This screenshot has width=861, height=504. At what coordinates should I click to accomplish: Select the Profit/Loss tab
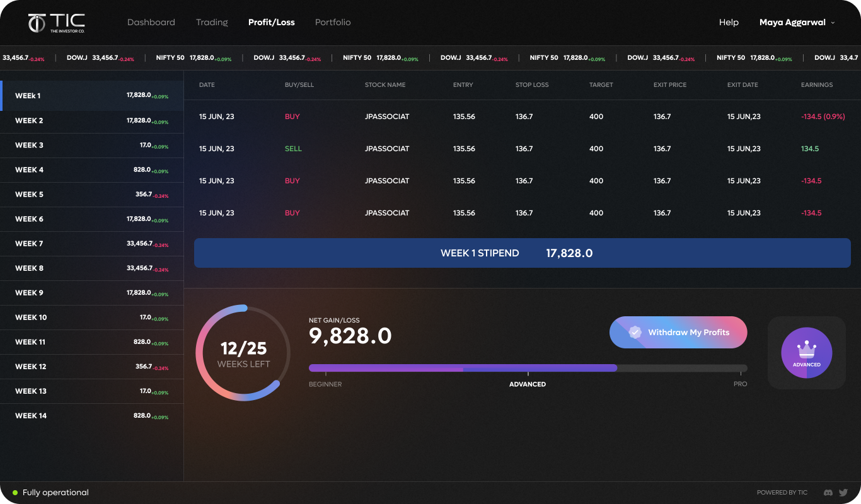pos(271,22)
